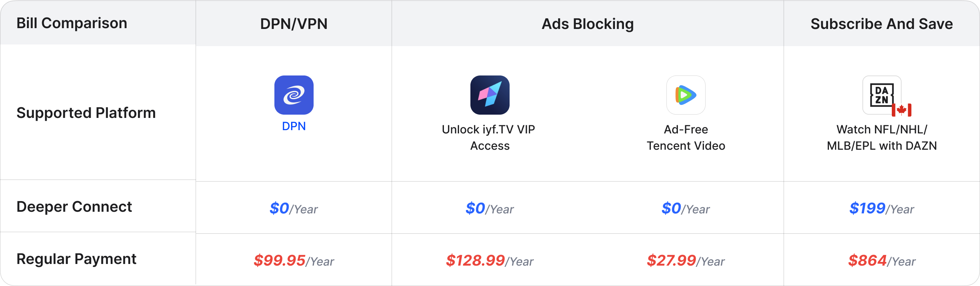The width and height of the screenshot is (980, 286).
Task: Click the DAZN logo icon
Action: [882, 95]
